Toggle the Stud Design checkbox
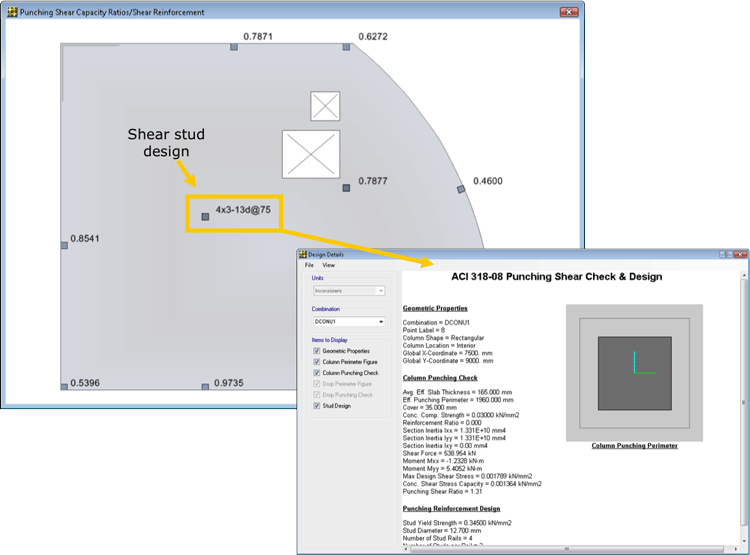The height and width of the screenshot is (555, 750). tap(317, 406)
